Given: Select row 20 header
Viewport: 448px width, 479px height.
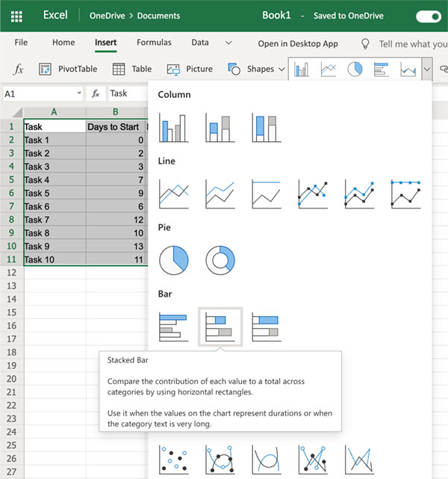Looking at the screenshot, I should 12,379.
